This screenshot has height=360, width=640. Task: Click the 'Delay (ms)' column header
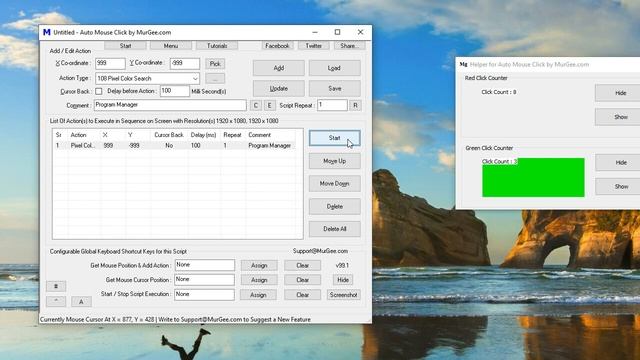204,135
